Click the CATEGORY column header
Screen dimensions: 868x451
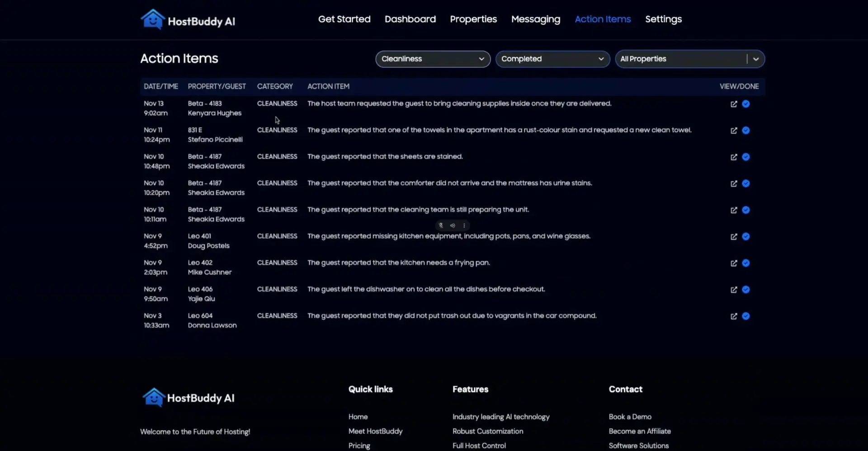coord(275,86)
